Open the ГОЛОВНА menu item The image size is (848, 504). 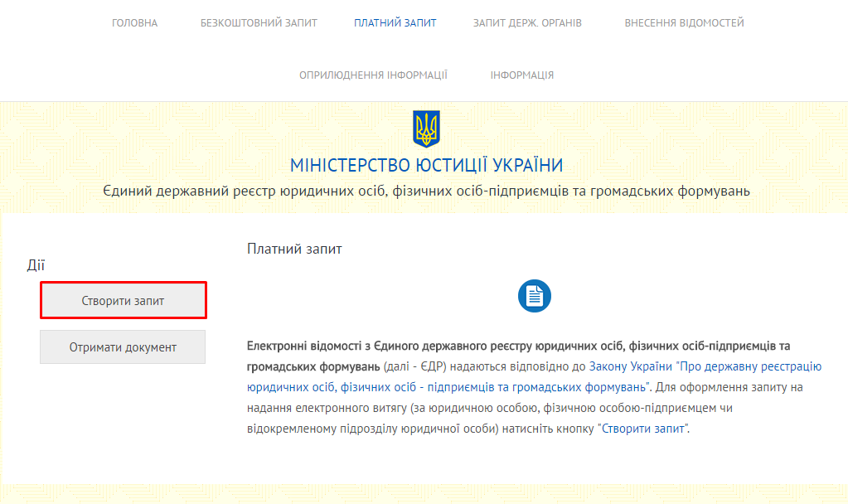pyautogui.click(x=134, y=22)
